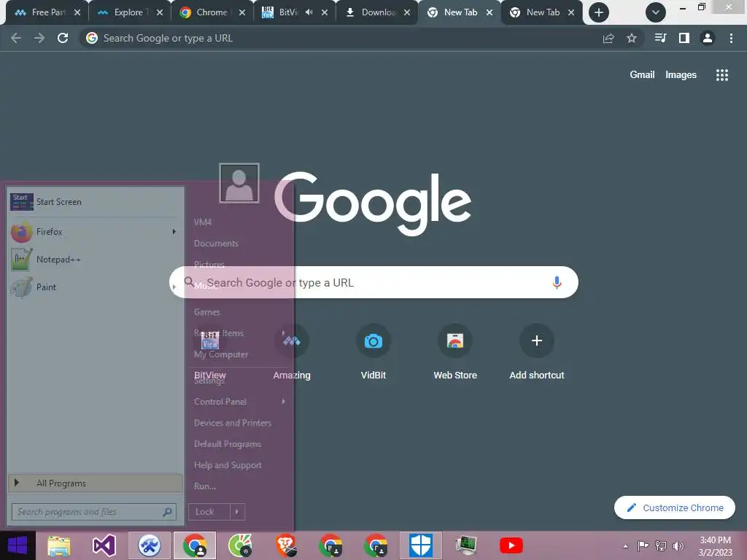
Task: Reload the current page
Action: click(63, 38)
